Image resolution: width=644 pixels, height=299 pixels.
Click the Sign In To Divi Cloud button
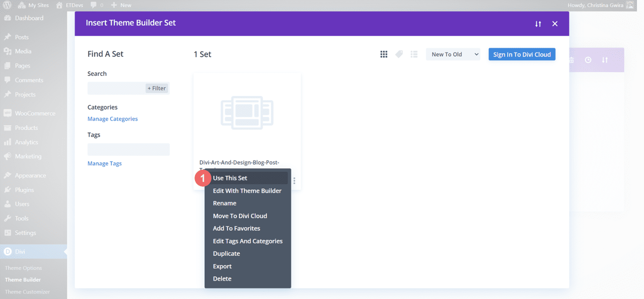click(x=522, y=54)
